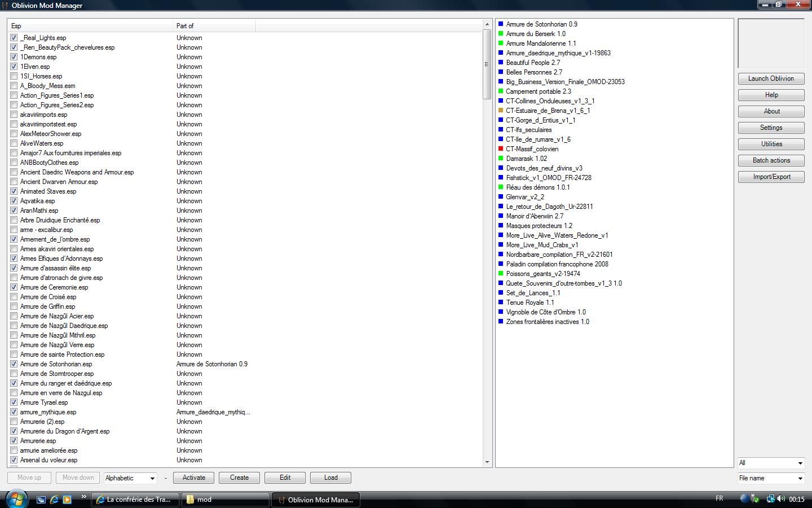Uncheck the Arsenal du voleur.esp checkbox
Image resolution: width=812 pixels, height=508 pixels.
14,460
